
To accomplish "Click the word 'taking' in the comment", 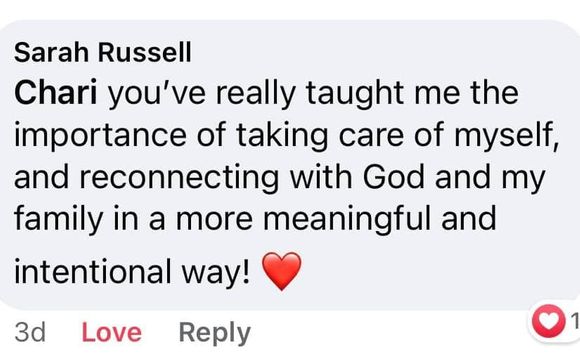I will pos(282,136).
